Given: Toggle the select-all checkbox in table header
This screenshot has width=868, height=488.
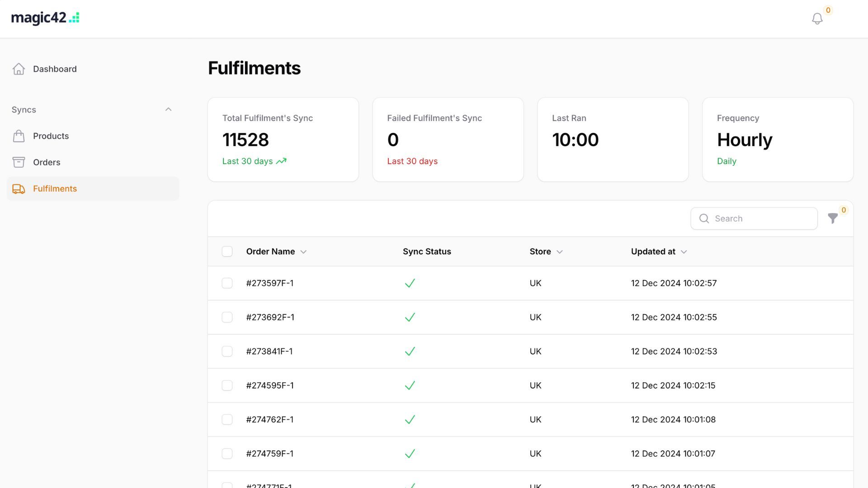Looking at the screenshot, I should tap(227, 252).
